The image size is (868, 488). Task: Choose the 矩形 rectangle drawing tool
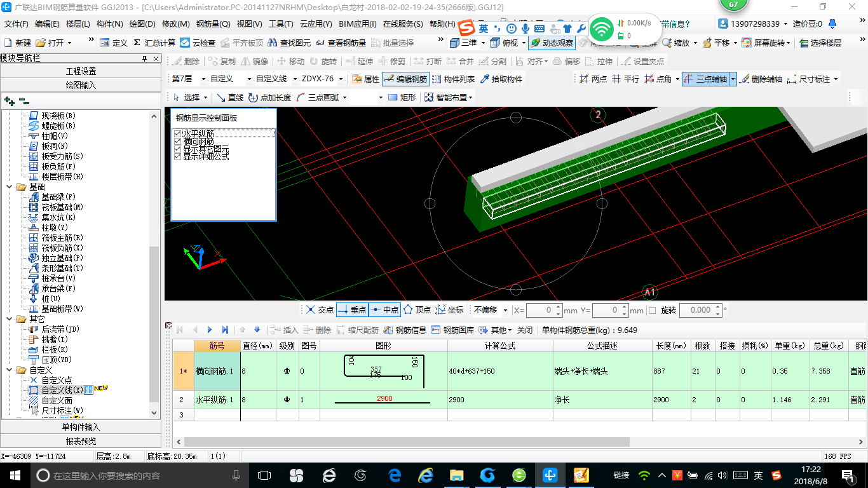(x=402, y=97)
